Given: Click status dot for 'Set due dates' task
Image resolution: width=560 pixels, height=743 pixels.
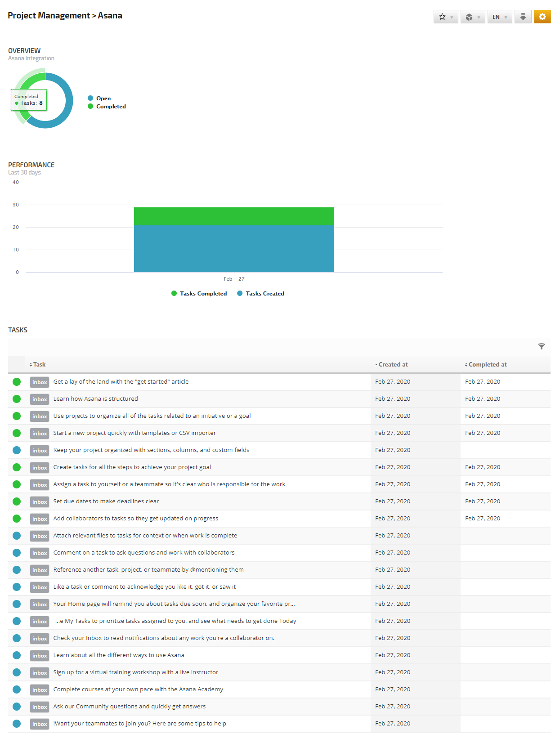Looking at the screenshot, I should click(x=17, y=501).
